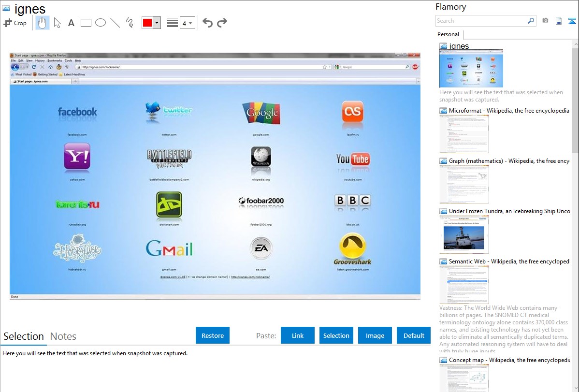Click the search magnifier icon

point(531,21)
